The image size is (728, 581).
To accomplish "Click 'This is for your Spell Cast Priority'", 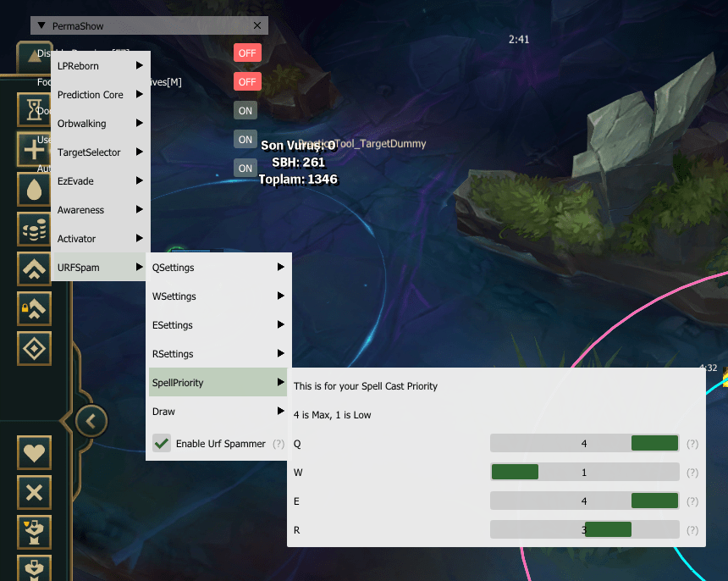I will coord(366,386).
